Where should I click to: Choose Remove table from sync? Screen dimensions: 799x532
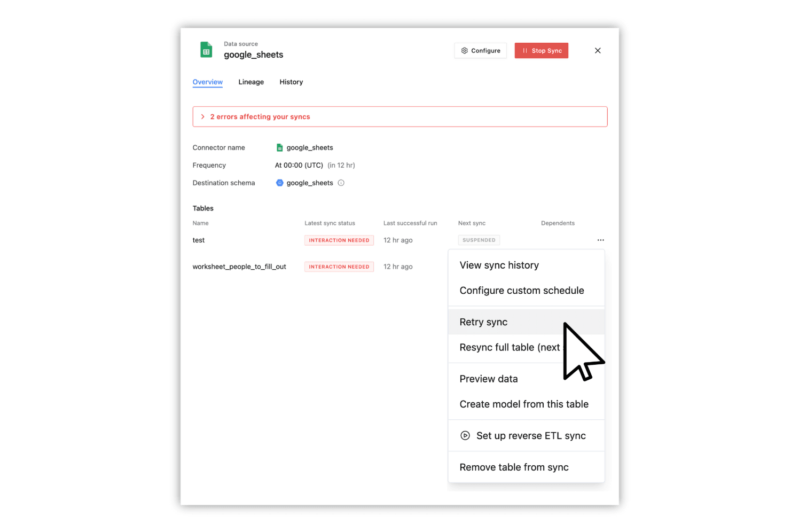coord(514,467)
